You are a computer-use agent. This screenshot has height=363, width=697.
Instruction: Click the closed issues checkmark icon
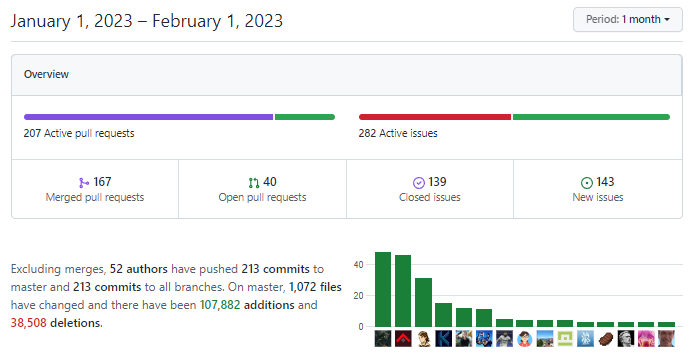pos(419,183)
